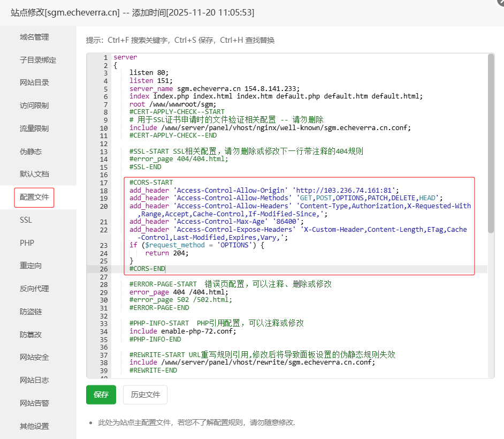Open the 域名管理 tab
The width and height of the screenshot is (504, 439).
34,37
